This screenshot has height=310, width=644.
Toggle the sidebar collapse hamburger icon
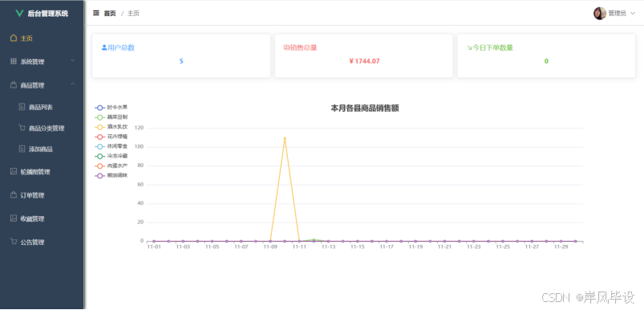96,13
